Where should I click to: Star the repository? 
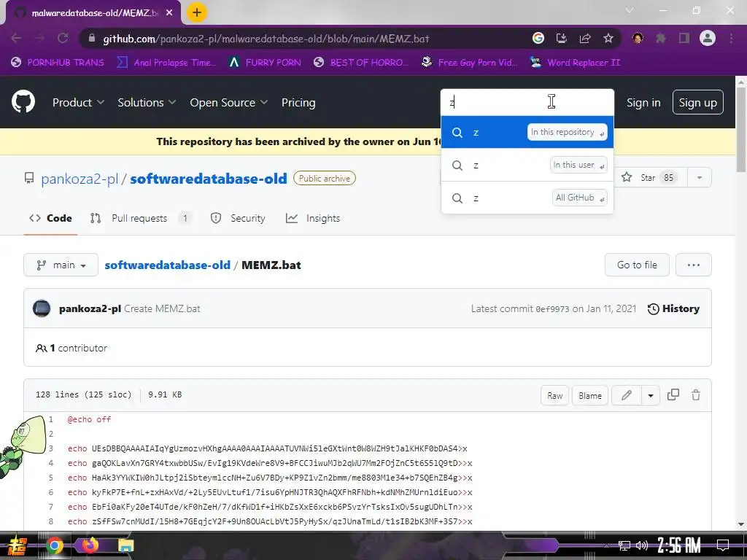click(648, 178)
